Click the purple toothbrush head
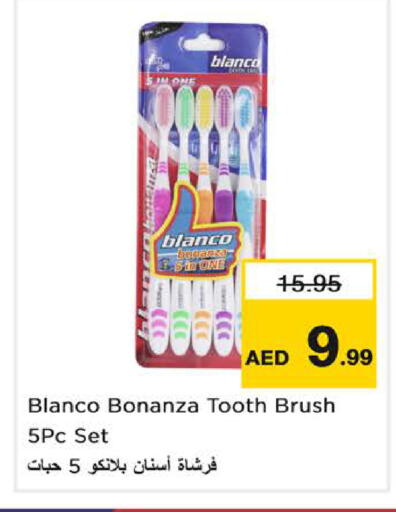The height and width of the screenshot is (512, 396). [224, 104]
